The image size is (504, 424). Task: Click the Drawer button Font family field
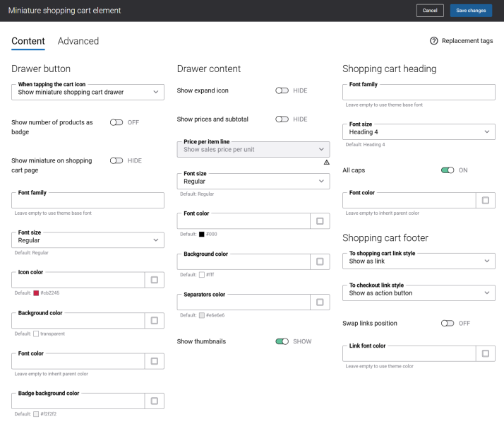tap(88, 201)
